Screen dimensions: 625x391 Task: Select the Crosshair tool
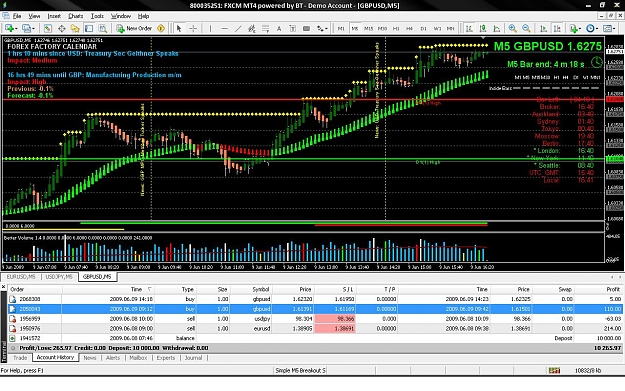193,28
